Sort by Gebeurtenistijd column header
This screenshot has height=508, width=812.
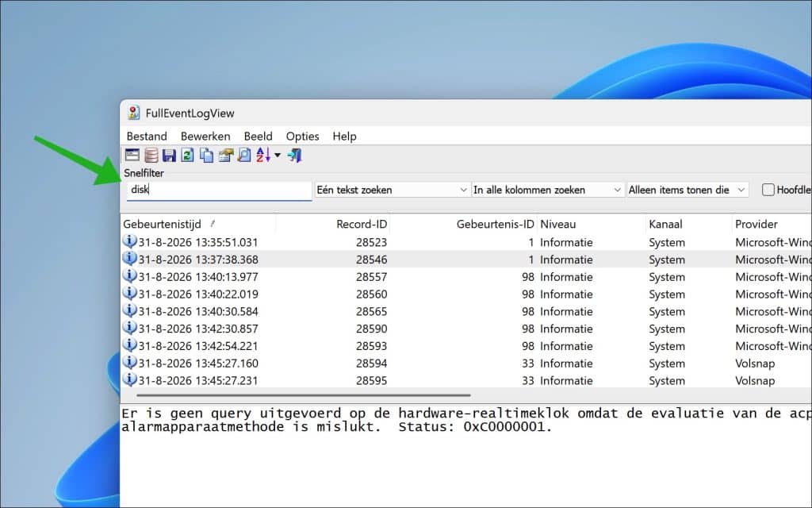point(197,224)
